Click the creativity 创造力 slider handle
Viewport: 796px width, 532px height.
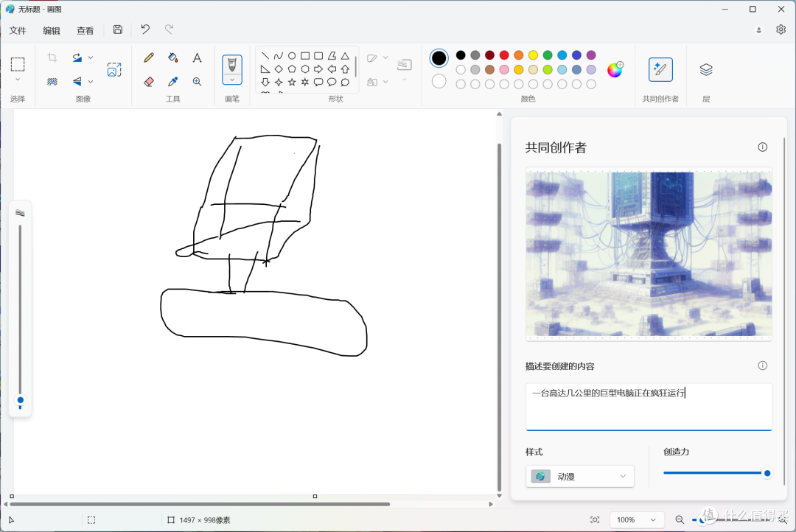click(767, 473)
